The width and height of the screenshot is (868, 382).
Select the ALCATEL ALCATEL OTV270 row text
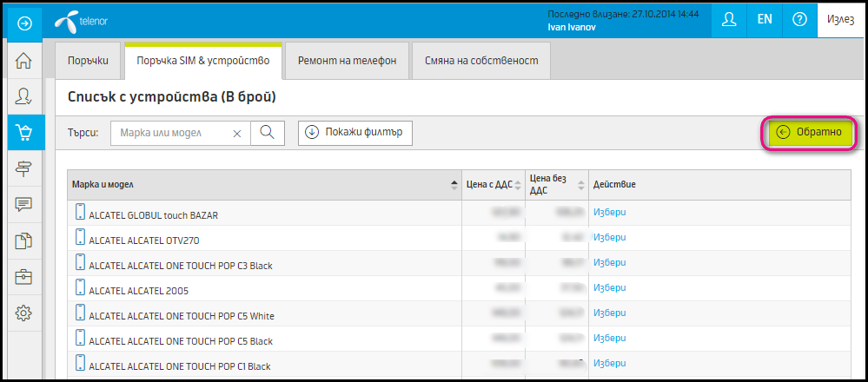click(x=144, y=241)
